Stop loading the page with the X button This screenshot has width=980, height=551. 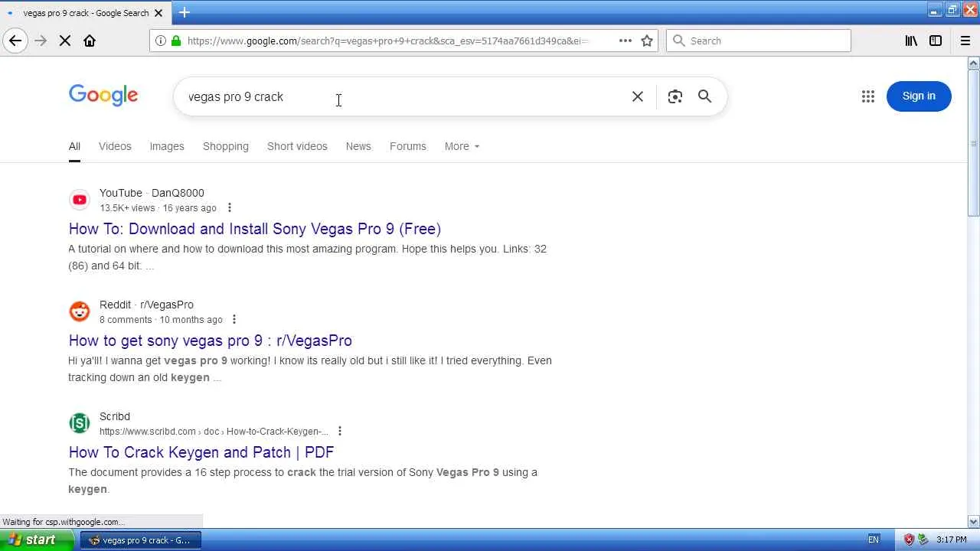65,41
